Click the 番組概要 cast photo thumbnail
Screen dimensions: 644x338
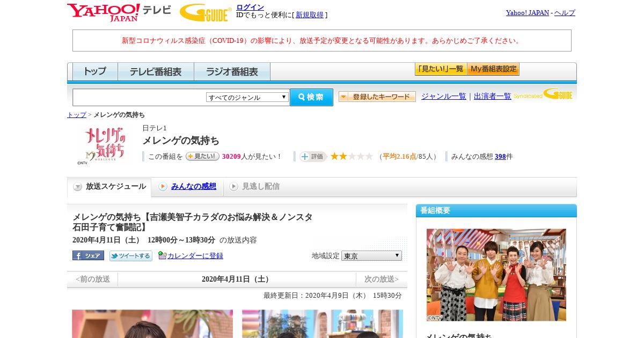tap(496, 275)
